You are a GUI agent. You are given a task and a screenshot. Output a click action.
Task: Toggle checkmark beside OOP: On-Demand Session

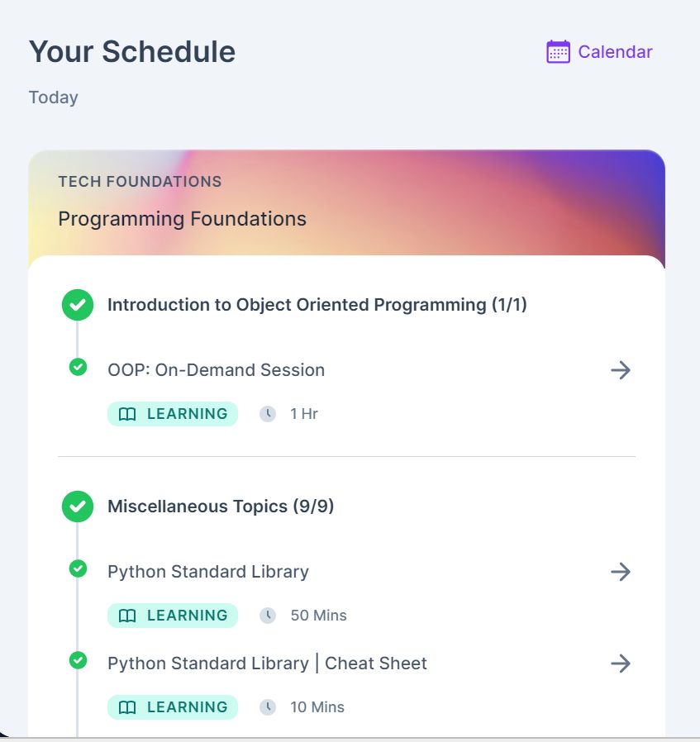(78, 367)
